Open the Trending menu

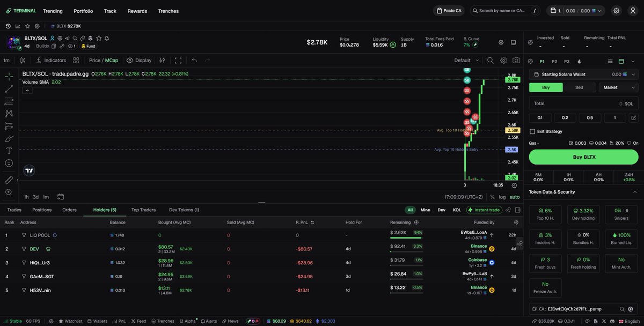coord(53,11)
